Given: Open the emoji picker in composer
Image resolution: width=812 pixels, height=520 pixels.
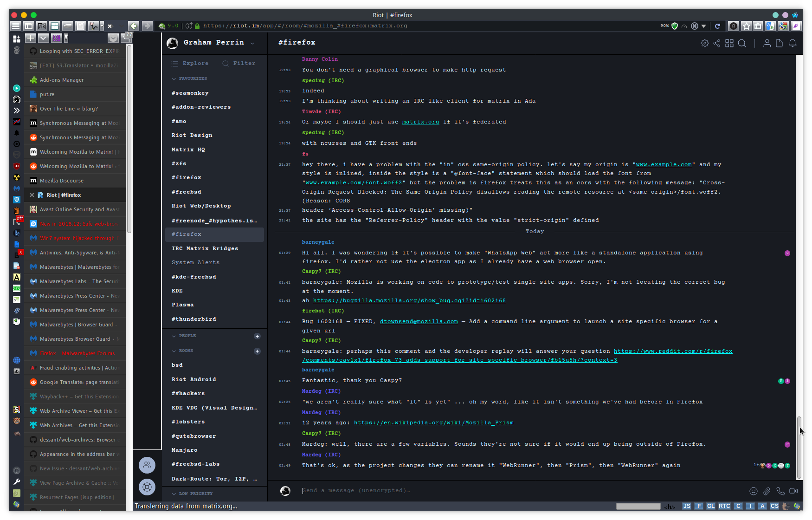Looking at the screenshot, I should (x=754, y=491).
